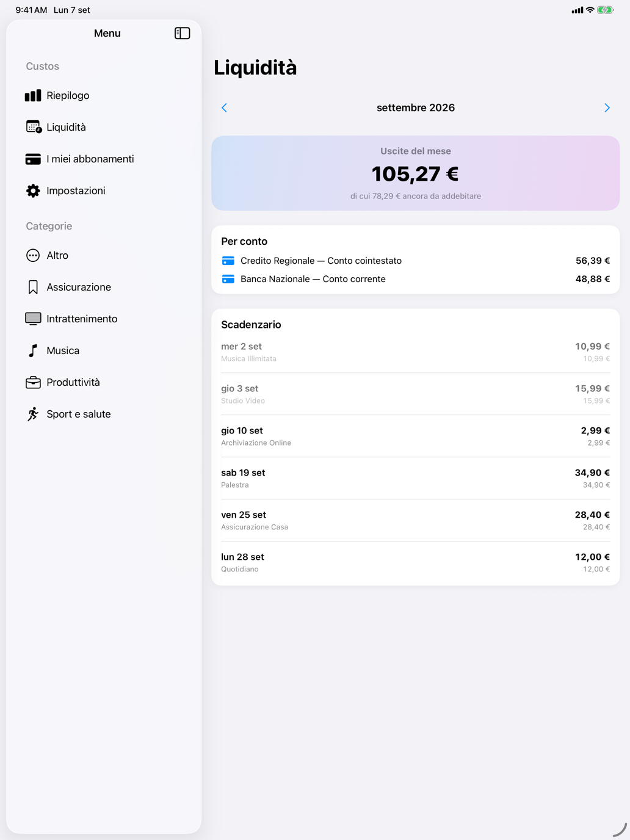Image resolution: width=630 pixels, height=840 pixels.
Task: Click the Uscite del mese 105,27 € total
Action: point(415,174)
